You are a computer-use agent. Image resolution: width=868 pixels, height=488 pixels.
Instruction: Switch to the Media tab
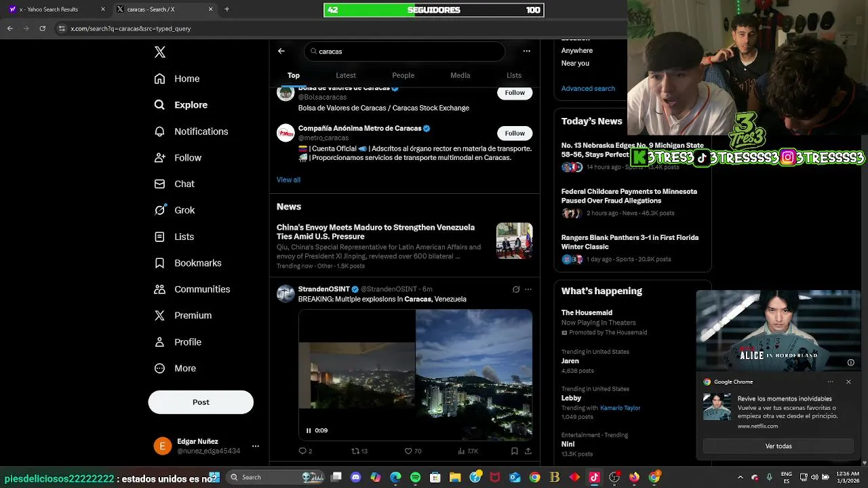[x=460, y=75]
